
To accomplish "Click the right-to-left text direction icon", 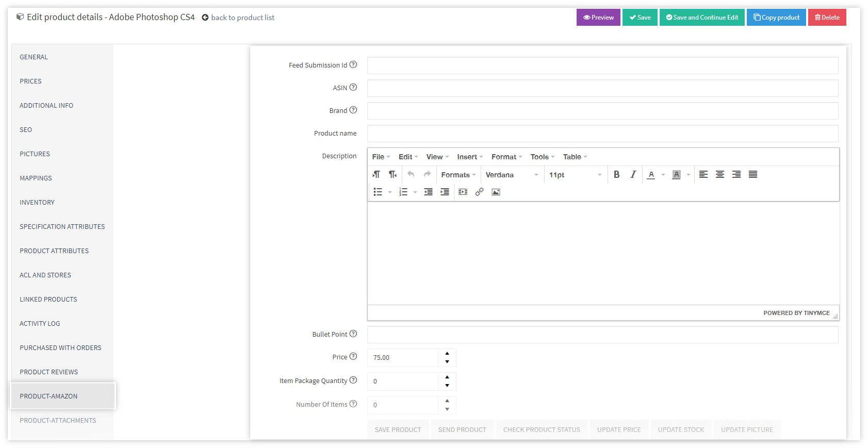I will click(393, 174).
